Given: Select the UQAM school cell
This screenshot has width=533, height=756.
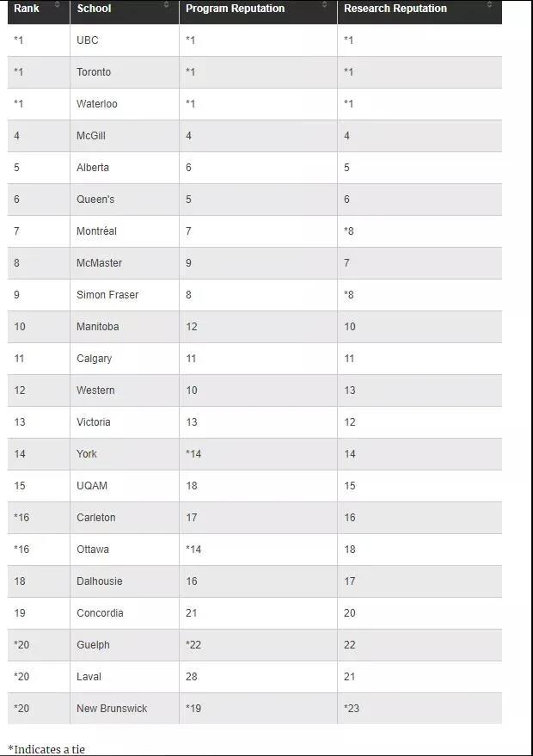Looking at the screenshot, I should (x=92, y=486).
